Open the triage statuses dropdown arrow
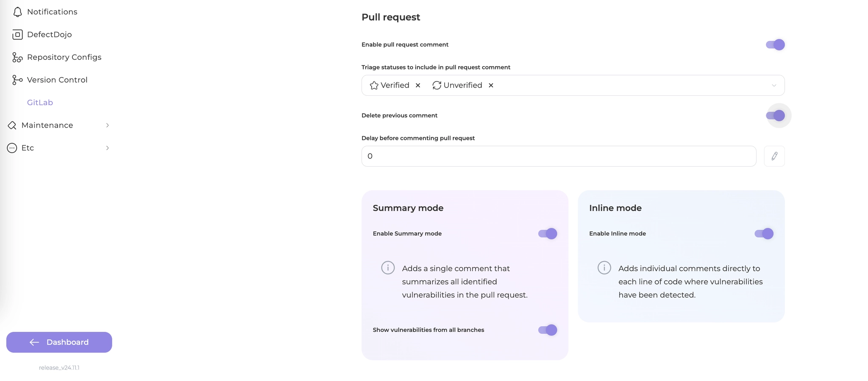This screenshot has width=868, height=381. click(773, 86)
